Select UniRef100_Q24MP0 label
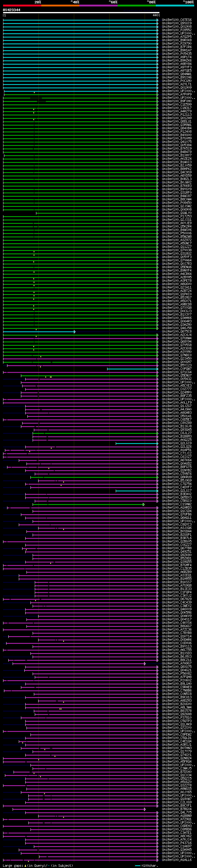The width and height of the screenshot is (197, 868). coord(176,392)
